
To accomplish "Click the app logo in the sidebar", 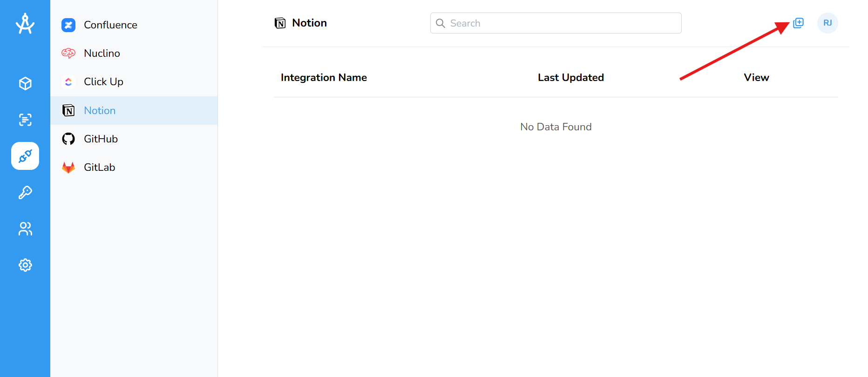I will 25,24.
